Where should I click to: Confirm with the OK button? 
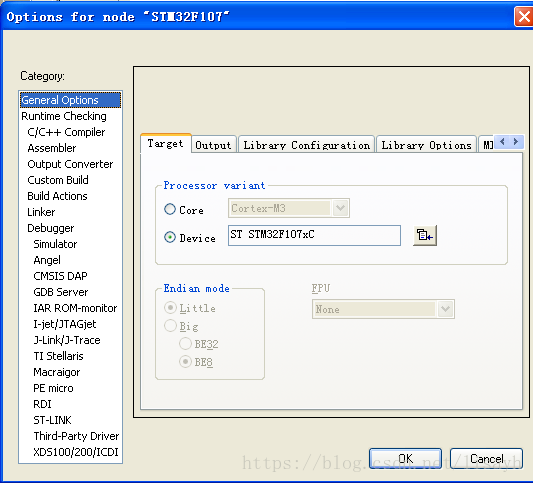pos(405,459)
